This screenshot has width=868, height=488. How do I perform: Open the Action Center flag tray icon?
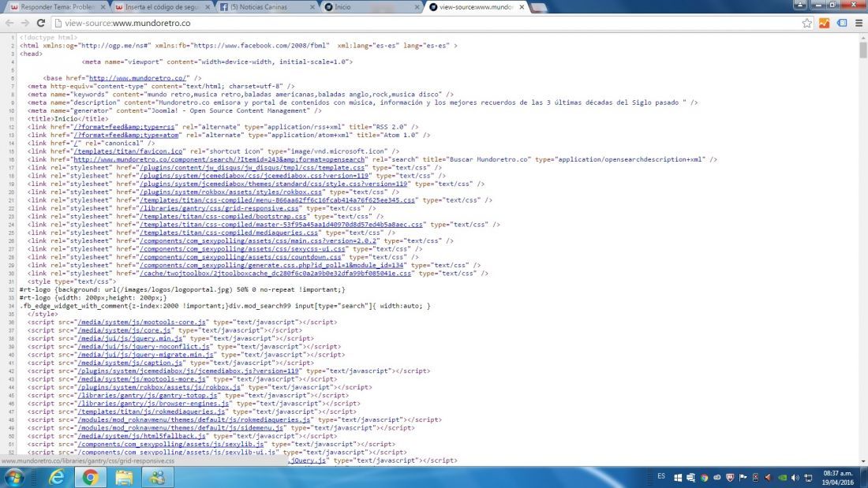[x=743, y=478]
